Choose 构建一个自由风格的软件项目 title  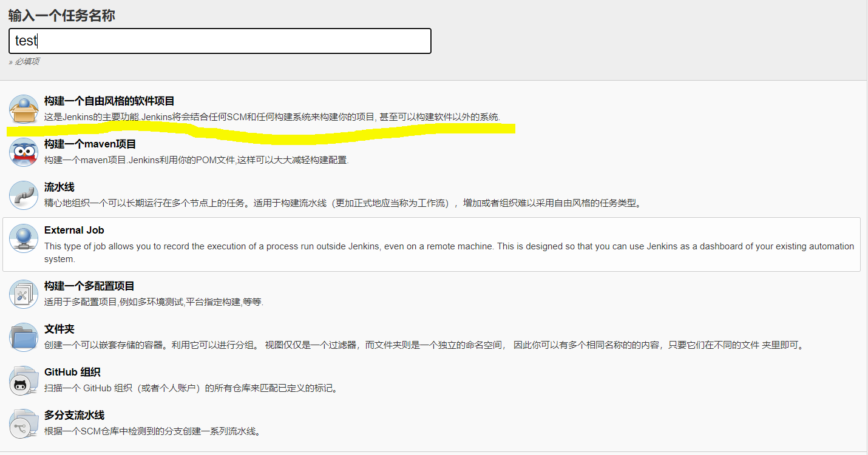[109, 101]
